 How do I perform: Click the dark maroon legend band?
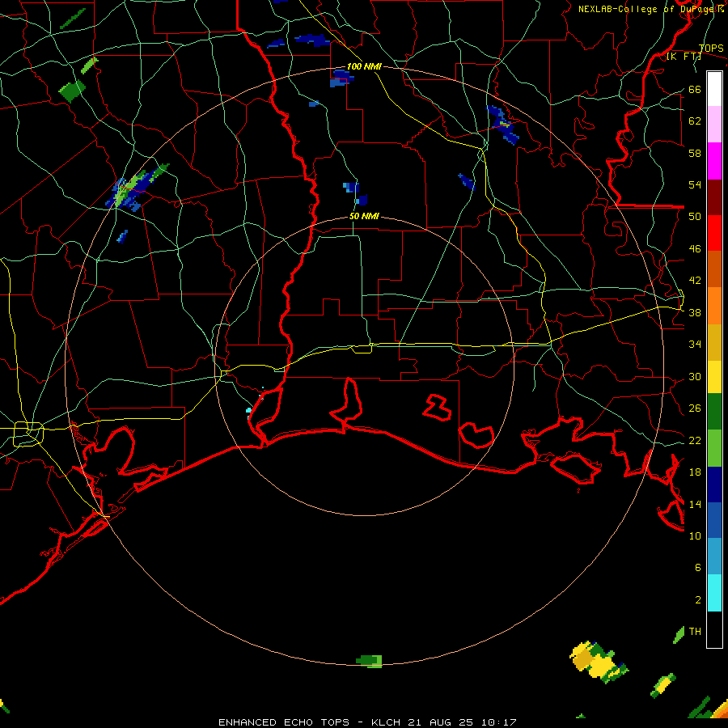coord(714,197)
